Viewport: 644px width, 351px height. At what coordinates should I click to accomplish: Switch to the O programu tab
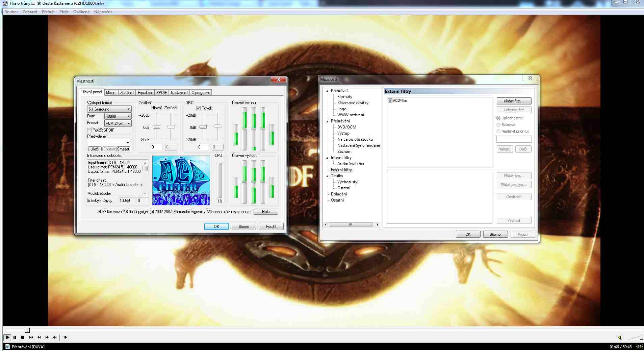point(201,93)
